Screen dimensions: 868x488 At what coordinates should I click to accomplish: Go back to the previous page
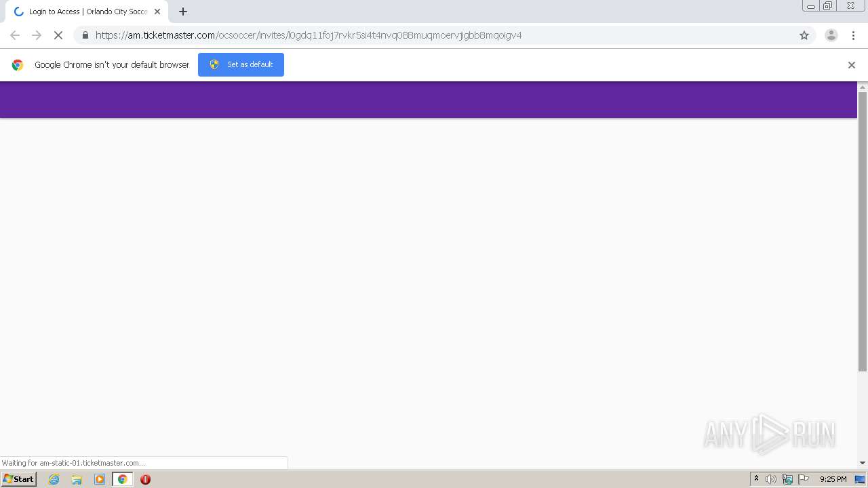[x=15, y=35]
